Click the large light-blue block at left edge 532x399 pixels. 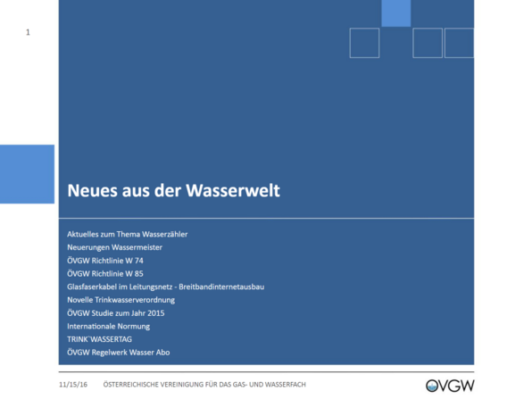[27, 174]
